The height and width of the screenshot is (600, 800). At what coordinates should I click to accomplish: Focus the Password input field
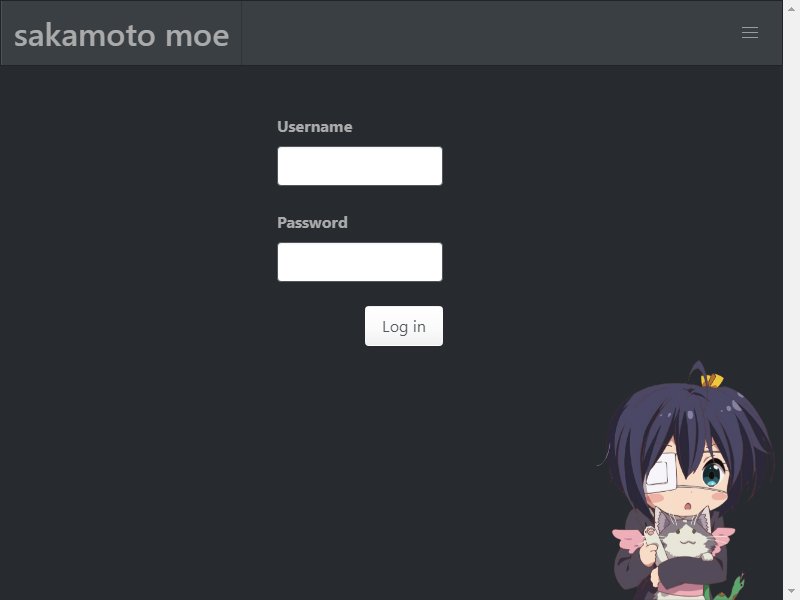360,262
